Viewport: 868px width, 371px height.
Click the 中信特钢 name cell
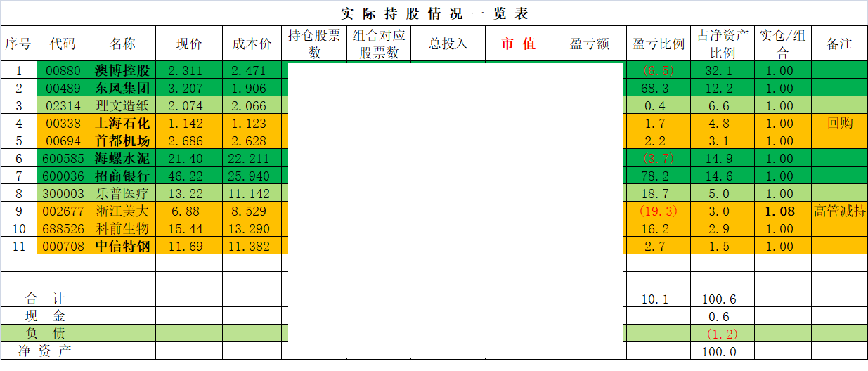point(122,246)
